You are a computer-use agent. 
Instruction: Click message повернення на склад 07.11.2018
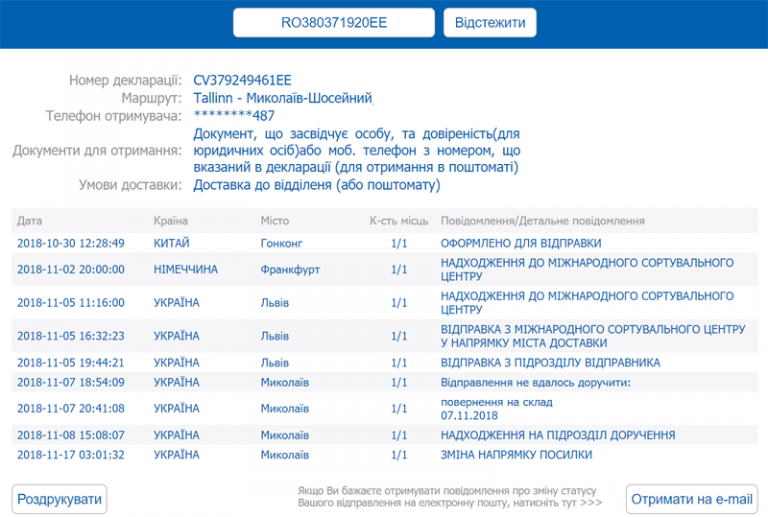pos(497,409)
